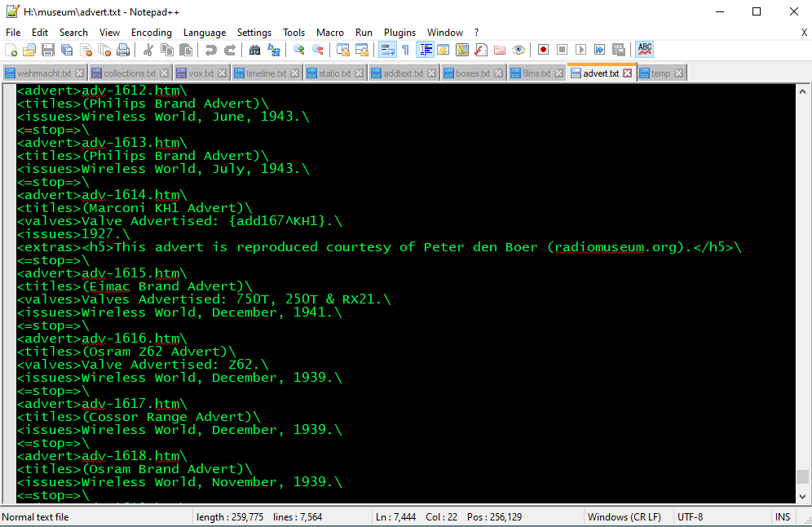812x527 pixels.
Task: Show the Document Map panel icon
Action: pos(462,50)
